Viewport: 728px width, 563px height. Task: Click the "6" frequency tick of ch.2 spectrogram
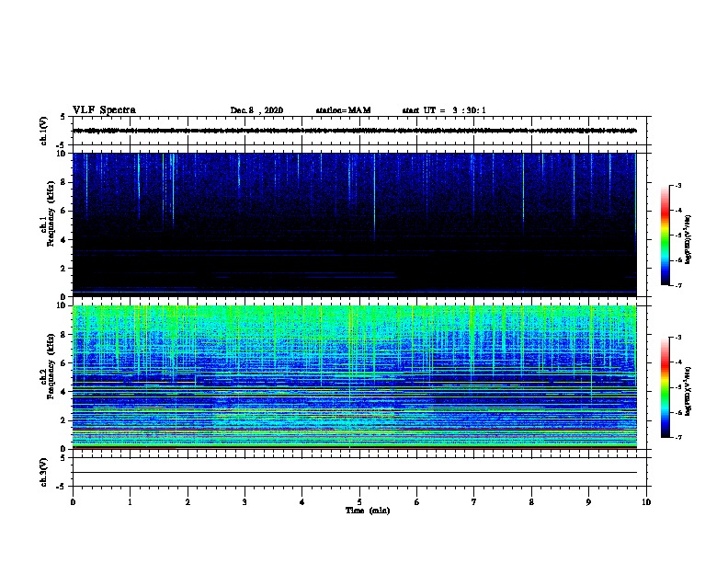pyautogui.click(x=63, y=363)
